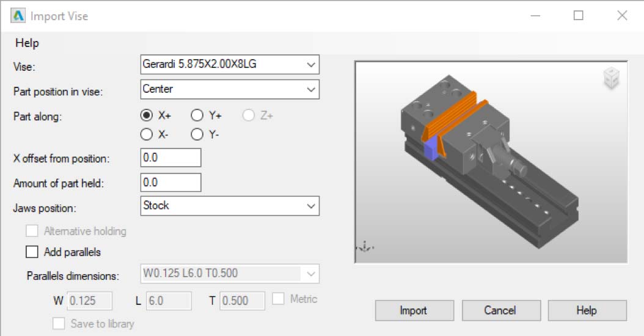Choose X- for part along direction
The width and height of the screenshot is (644, 336).
coord(147,134)
